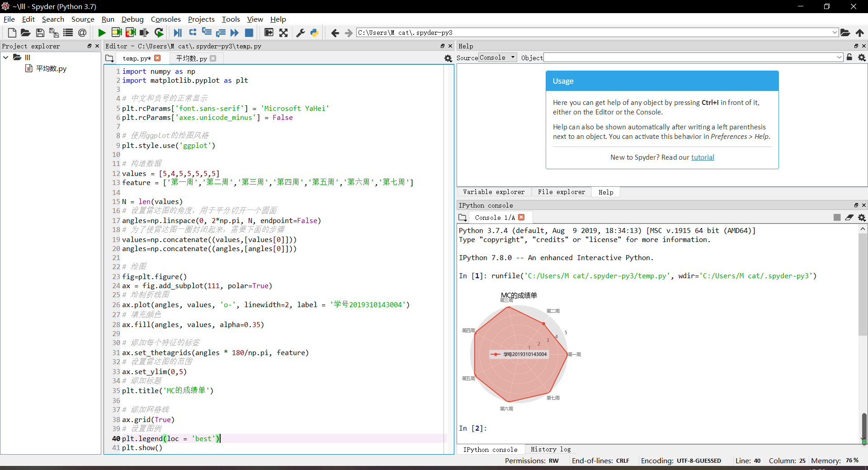Screen dimensions: 868x470
Task: Run the file with the green play button
Action: pos(102,33)
